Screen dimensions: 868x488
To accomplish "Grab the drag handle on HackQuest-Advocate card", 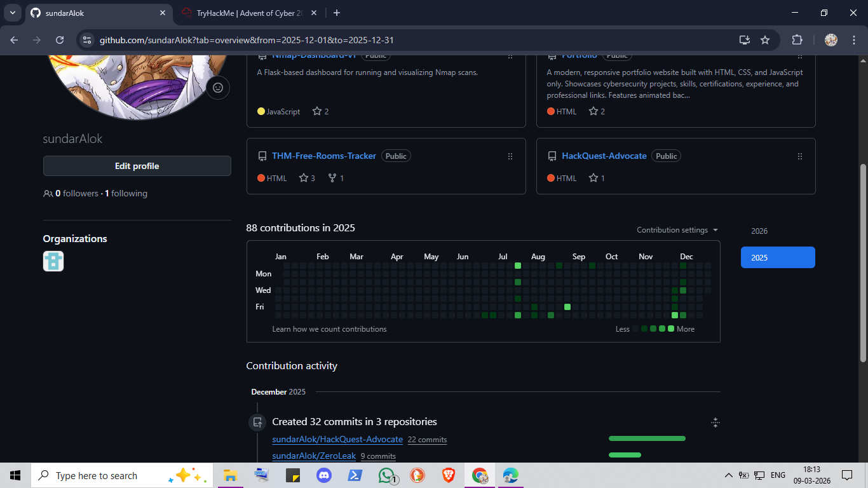I will 800,156.
